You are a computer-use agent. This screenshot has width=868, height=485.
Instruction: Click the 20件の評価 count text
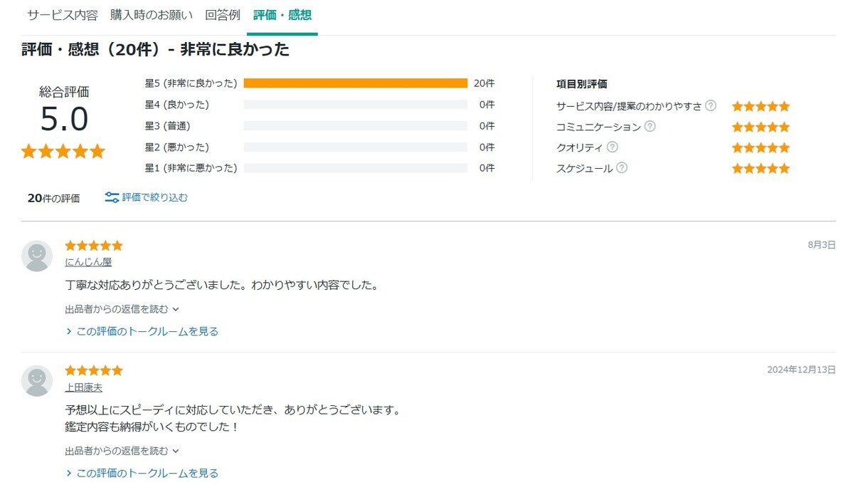[53, 198]
